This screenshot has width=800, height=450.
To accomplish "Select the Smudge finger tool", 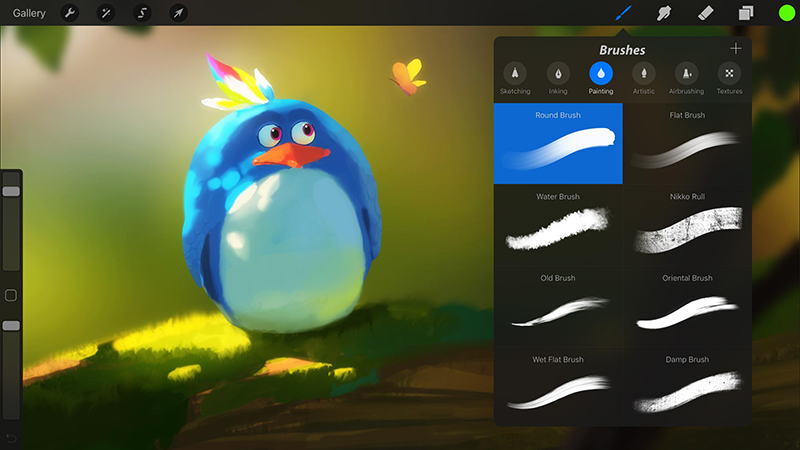I will click(x=664, y=13).
